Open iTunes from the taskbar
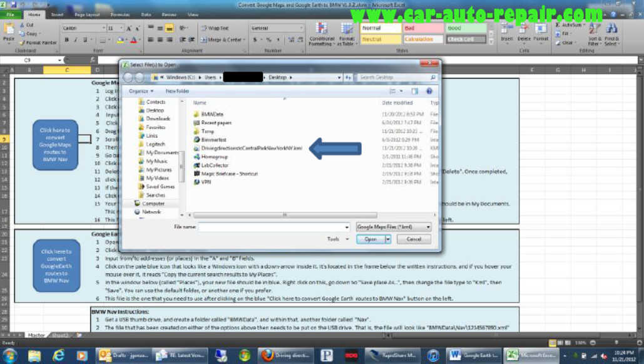The image size is (644, 364). [433, 355]
